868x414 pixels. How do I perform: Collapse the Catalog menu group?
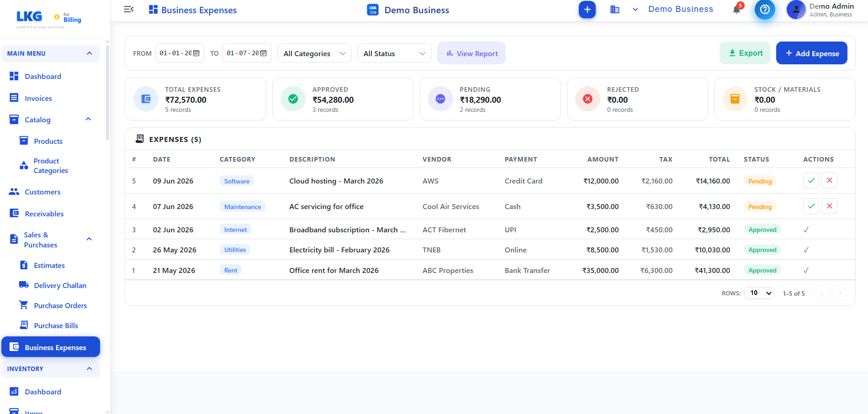click(x=89, y=120)
